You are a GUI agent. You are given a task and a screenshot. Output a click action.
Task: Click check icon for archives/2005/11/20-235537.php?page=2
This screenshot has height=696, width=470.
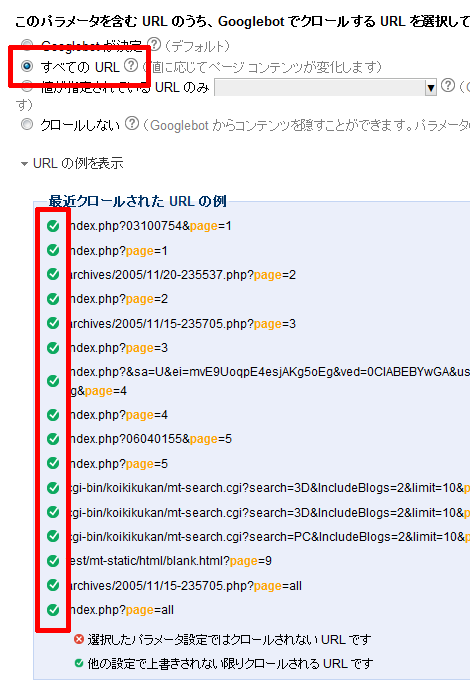53,274
